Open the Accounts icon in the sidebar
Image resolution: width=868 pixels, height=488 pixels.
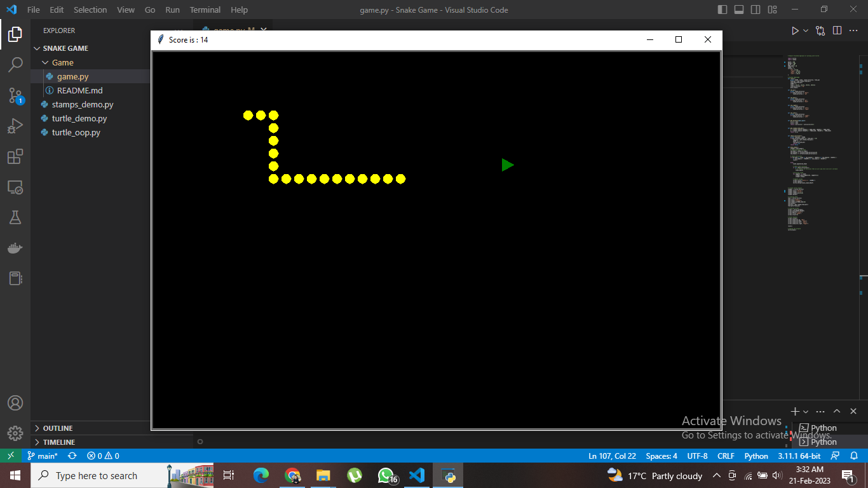[x=15, y=402]
